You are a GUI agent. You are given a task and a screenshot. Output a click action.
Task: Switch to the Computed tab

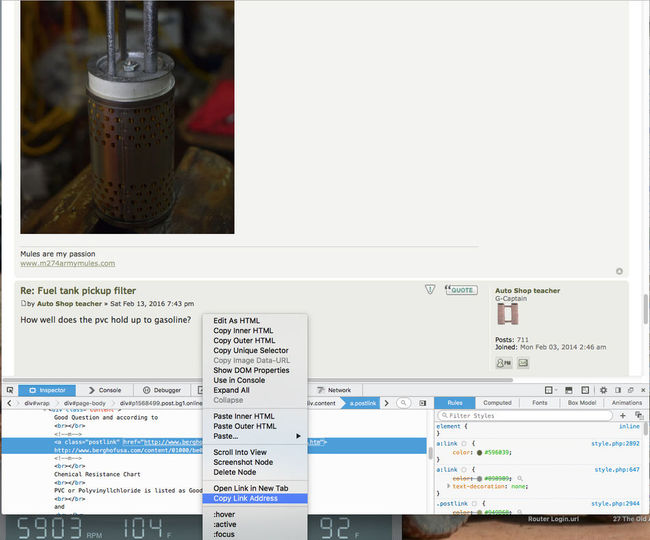tap(497, 402)
